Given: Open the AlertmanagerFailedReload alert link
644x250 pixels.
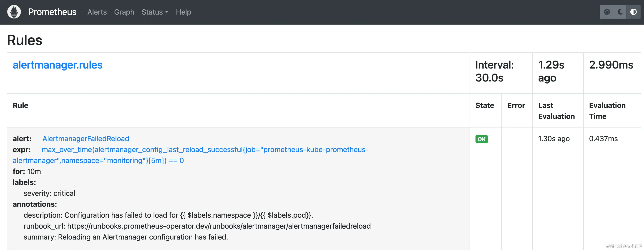Looking at the screenshot, I should pos(86,138).
